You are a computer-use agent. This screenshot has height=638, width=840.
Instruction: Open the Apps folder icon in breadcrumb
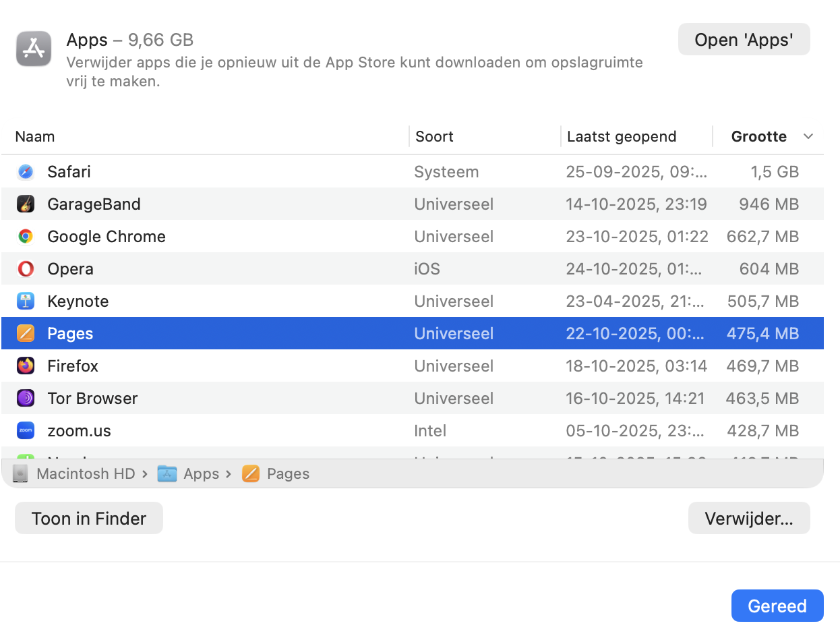coord(168,473)
